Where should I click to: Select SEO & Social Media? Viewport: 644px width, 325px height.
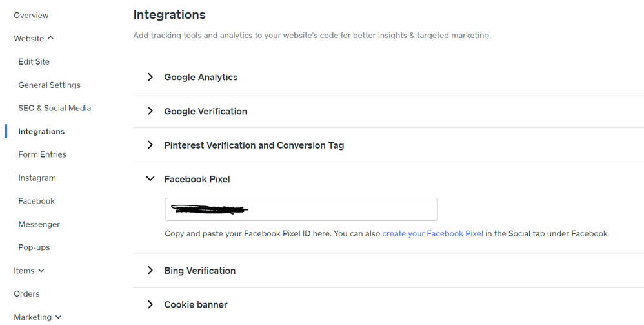coord(54,109)
